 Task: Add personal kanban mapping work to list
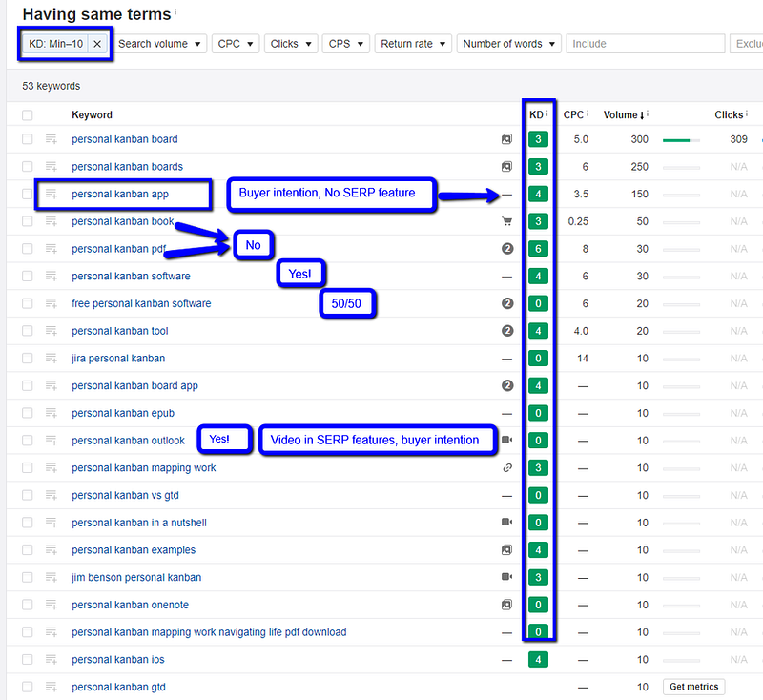52,468
